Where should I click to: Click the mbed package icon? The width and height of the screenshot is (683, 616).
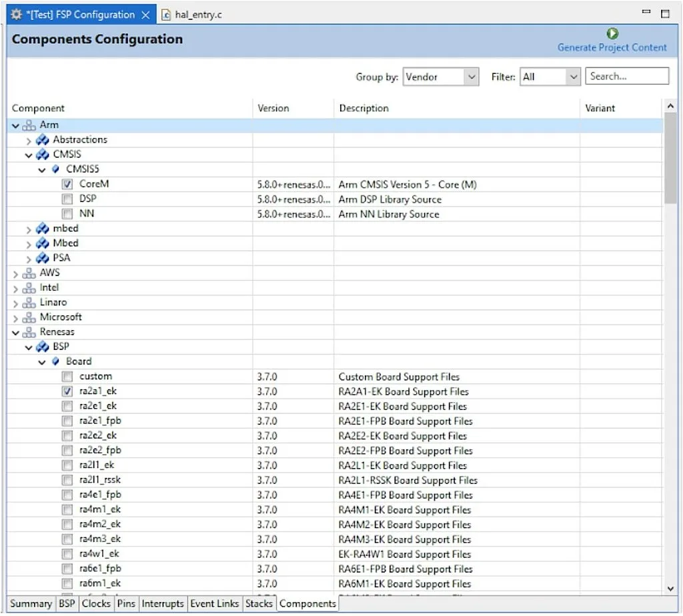pos(41,228)
